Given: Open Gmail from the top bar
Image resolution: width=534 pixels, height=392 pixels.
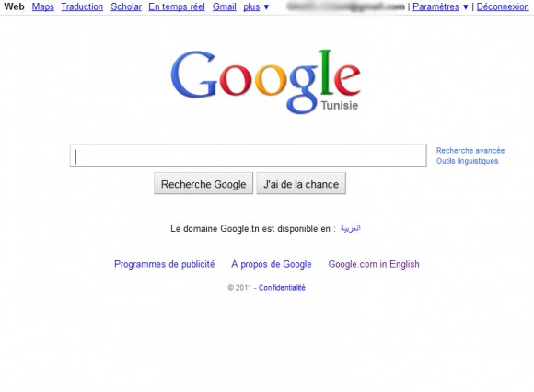Looking at the screenshot, I should click(224, 6).
